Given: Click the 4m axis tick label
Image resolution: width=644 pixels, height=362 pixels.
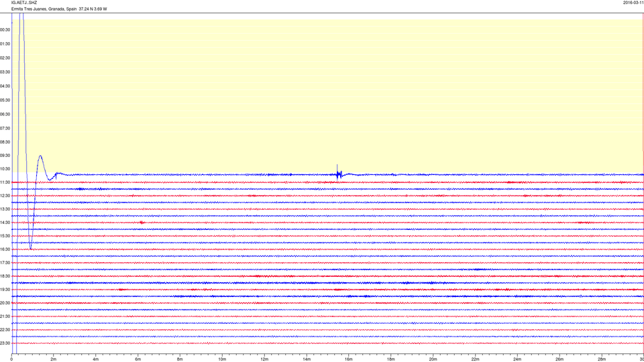Looking at the screenshot, I should coord(96,359).
